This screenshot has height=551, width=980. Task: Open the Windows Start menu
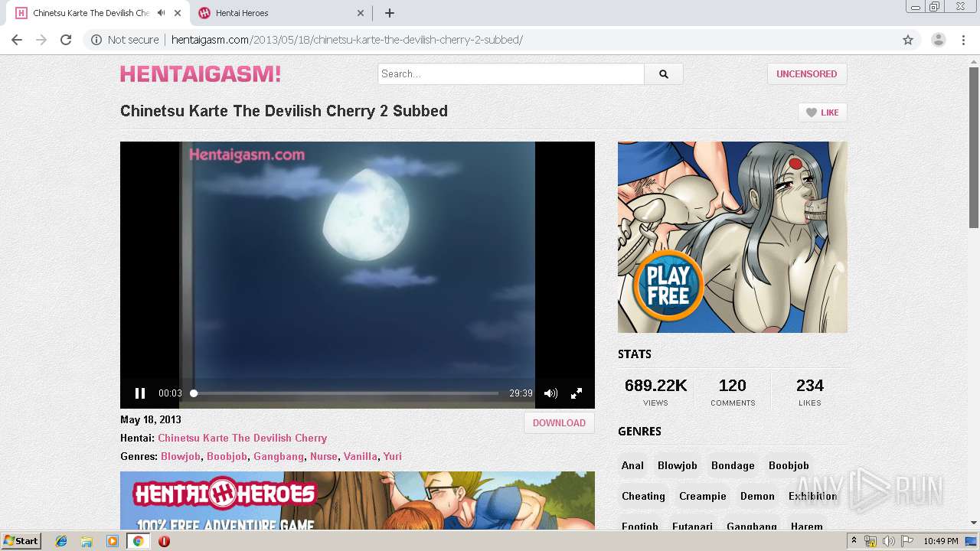point(21,541)
